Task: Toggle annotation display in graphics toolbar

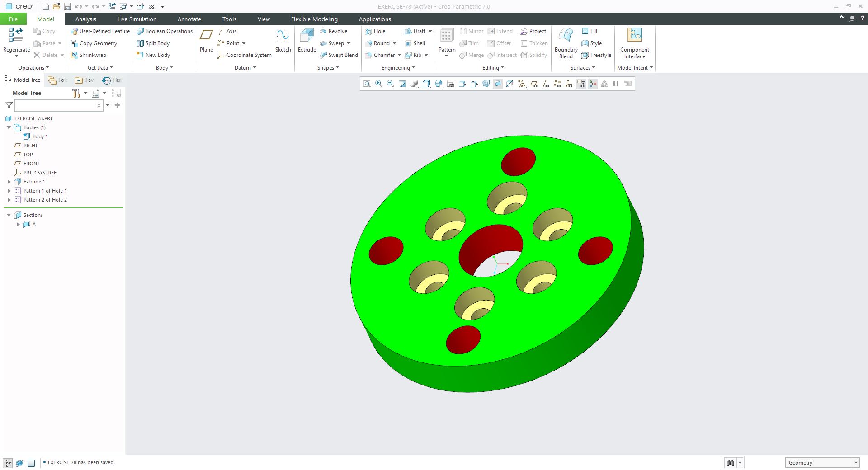Action: [581, 84]
